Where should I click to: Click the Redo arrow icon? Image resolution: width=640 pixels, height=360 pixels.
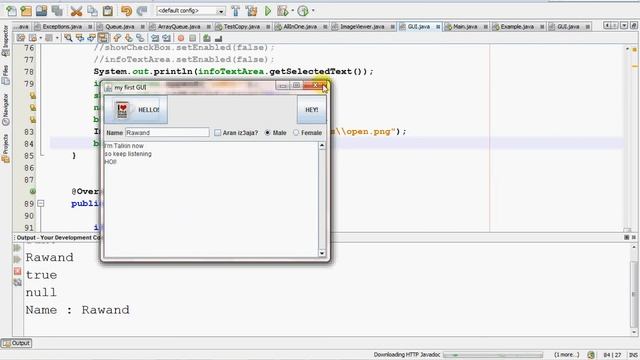click(141, 11)
